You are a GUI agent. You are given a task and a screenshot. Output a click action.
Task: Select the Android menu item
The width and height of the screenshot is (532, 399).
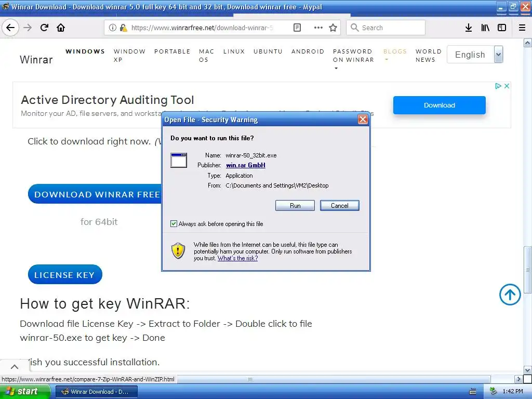[x=308, y=51]
